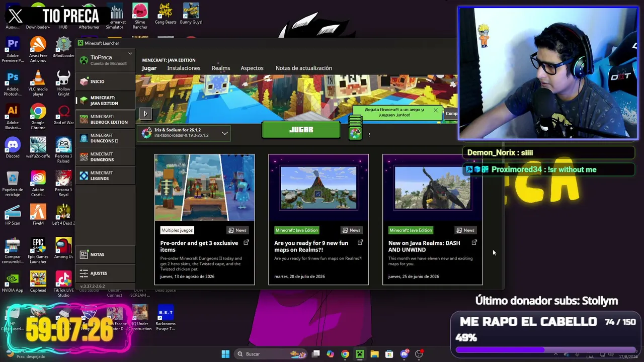
Task: Click the 'Are you ready for 9 new fun maps on Realms?!' headline
Action: [311, 246]
